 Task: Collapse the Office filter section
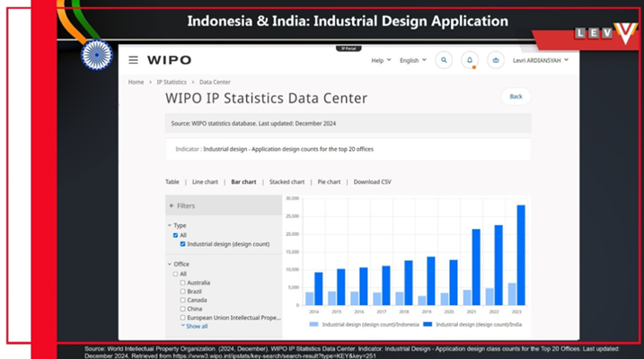point(171,264)
